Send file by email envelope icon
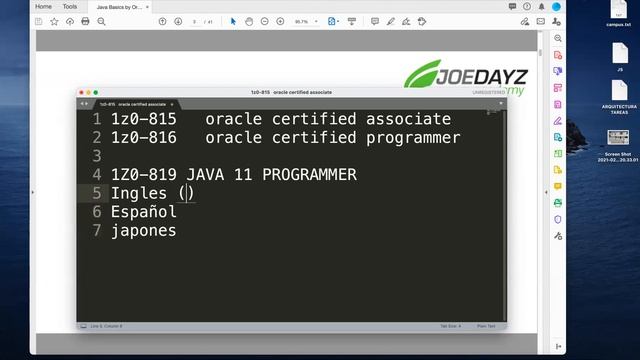 click(541, 22)
